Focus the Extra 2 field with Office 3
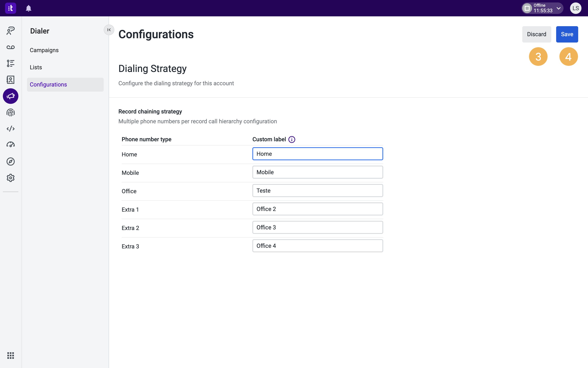The image size is (588, 368). (x=317, y=227)
